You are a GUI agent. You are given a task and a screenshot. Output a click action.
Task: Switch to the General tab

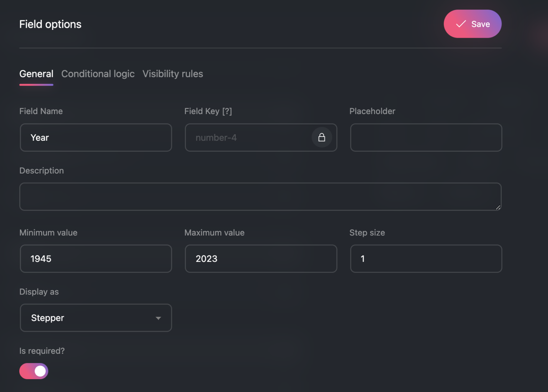pyautogui.click(x=36, y=74)
